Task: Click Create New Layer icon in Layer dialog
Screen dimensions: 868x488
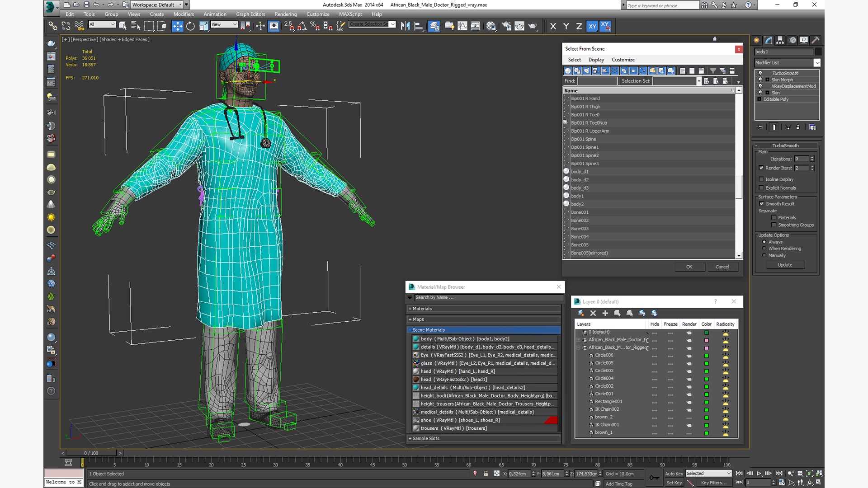Action: 581,313
